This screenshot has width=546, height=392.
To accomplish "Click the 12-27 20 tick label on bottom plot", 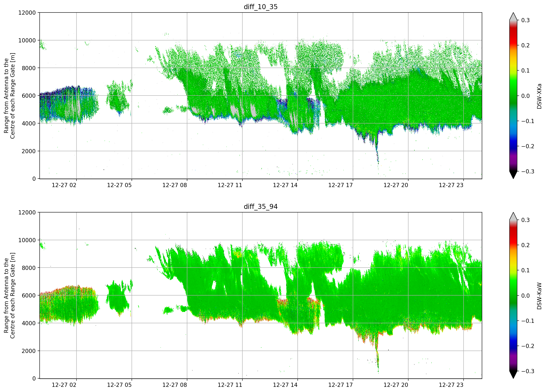I will pyautogui.click(x=396, y=385).
